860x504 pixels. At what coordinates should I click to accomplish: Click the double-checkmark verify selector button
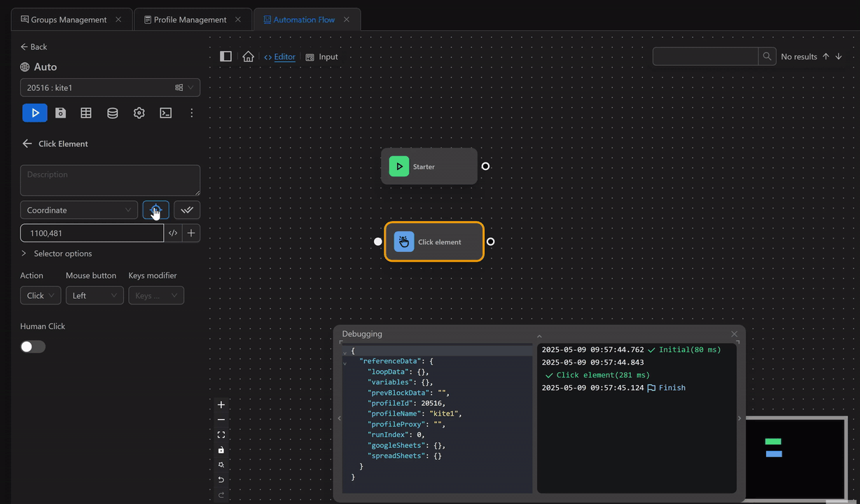(x=187, y=210)
